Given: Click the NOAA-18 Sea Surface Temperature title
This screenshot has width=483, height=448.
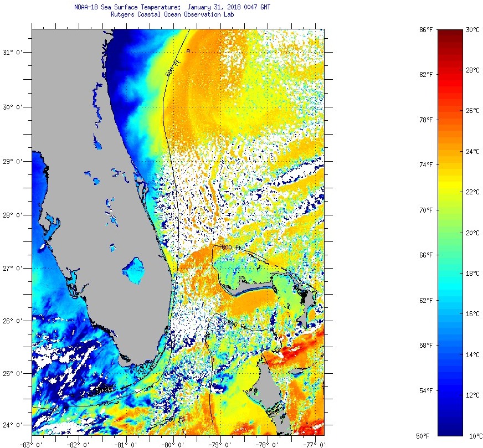Looking at the screenshot, I should (x=172, y=7).
